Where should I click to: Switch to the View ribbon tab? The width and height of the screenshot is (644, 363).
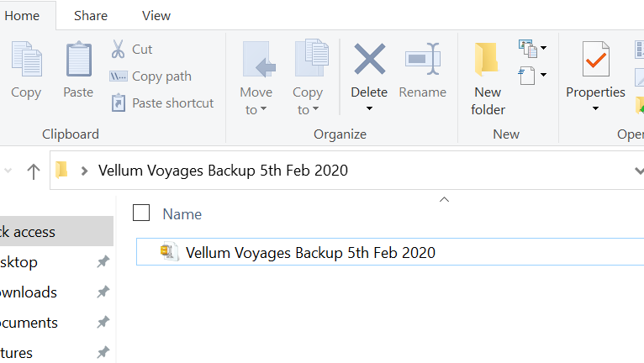[x=156, y=16]
